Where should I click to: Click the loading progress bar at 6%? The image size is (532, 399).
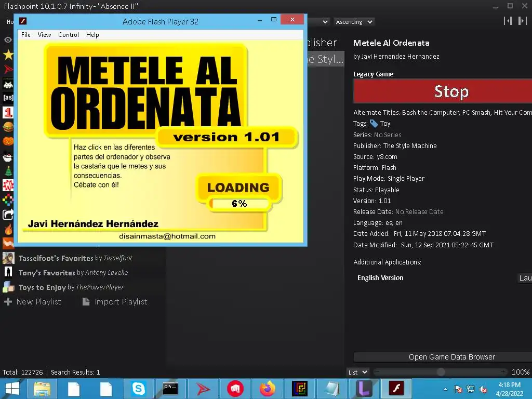pyautogui.click(x=240, y=204)
